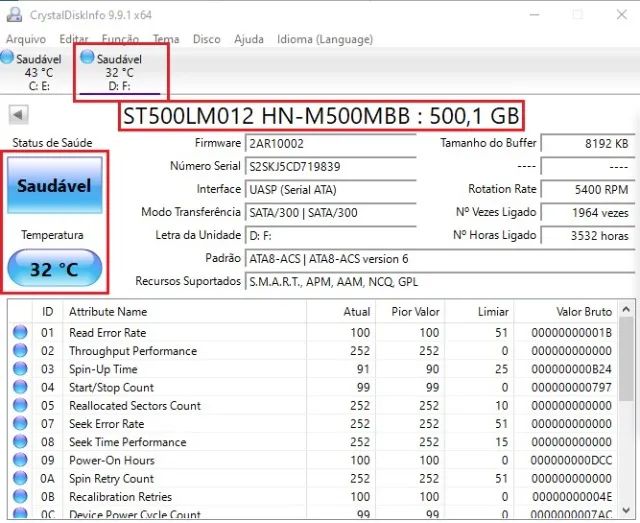
Task: Click status icon for Spin-Up Time
Action: coord(20,369)
